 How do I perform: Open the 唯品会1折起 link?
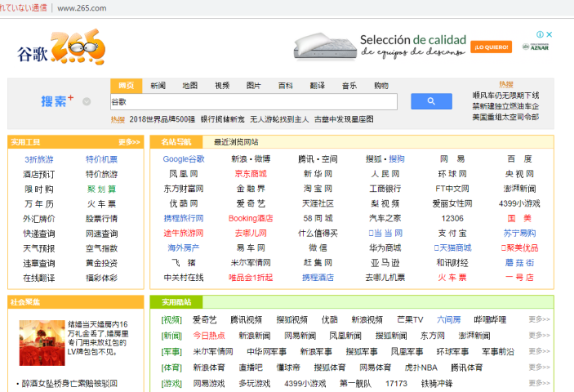(251, 278)
